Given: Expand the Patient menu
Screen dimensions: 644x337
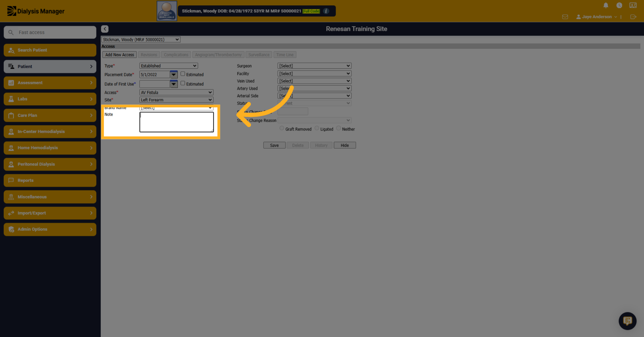Looking at the screenshot, I should click(x=50, y=66).
